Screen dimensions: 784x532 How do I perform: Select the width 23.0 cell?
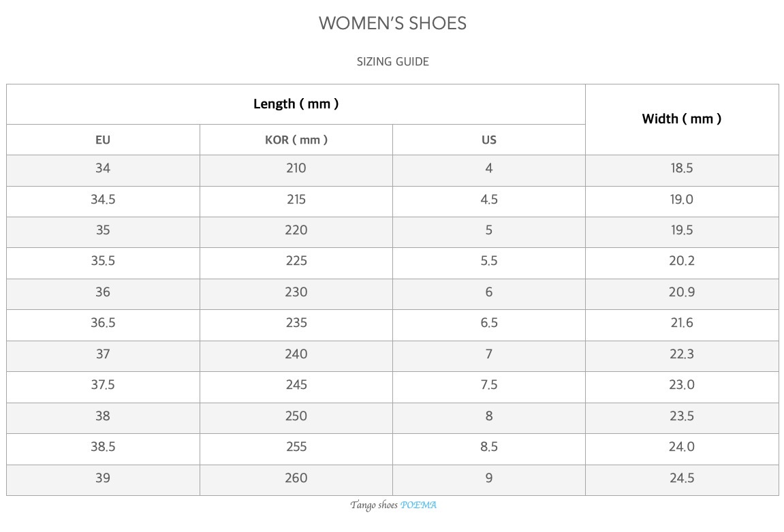tap(681, 385)
